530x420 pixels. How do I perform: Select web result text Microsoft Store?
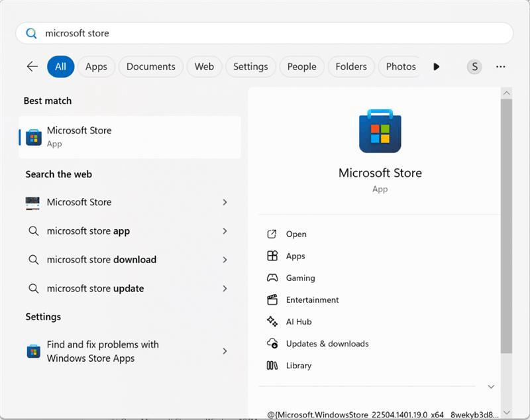click(x=79, y=202)
